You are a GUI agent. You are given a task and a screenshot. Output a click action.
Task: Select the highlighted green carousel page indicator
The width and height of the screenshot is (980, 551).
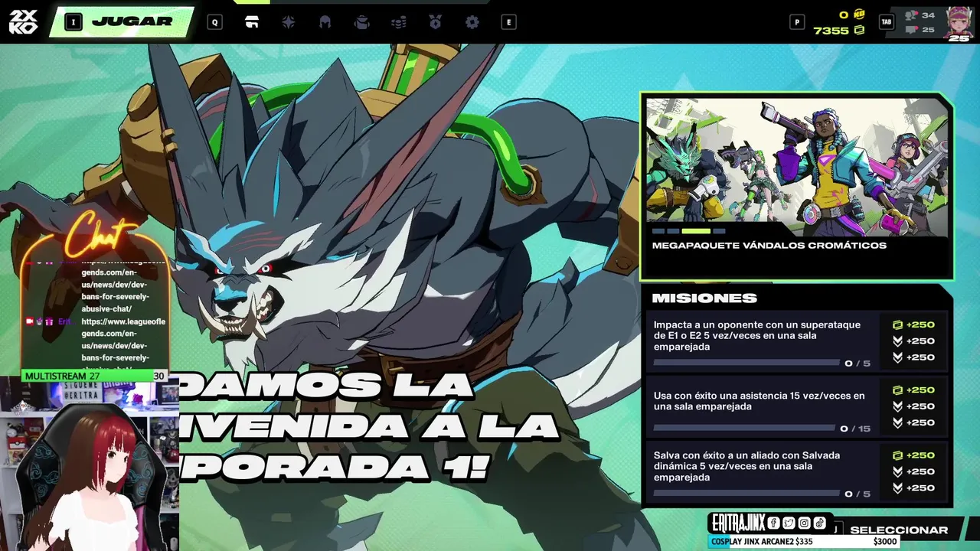click(696, 230)
